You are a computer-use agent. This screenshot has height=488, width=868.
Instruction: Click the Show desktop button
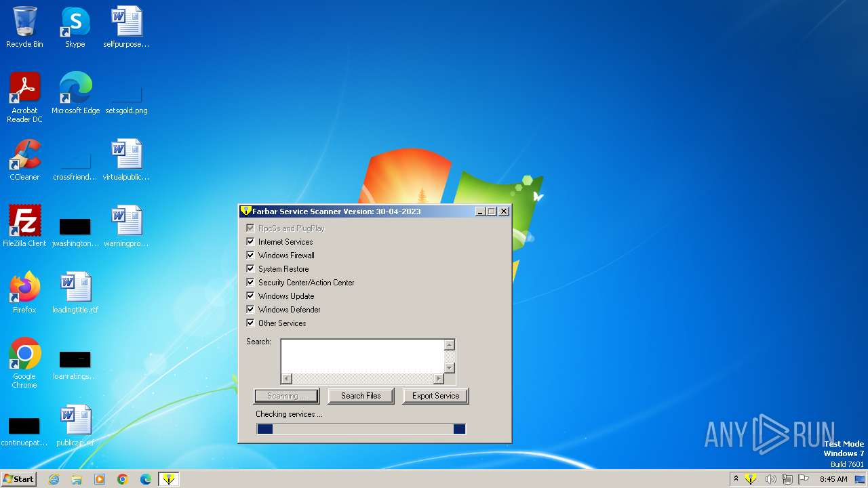click(x=860, y=479)
